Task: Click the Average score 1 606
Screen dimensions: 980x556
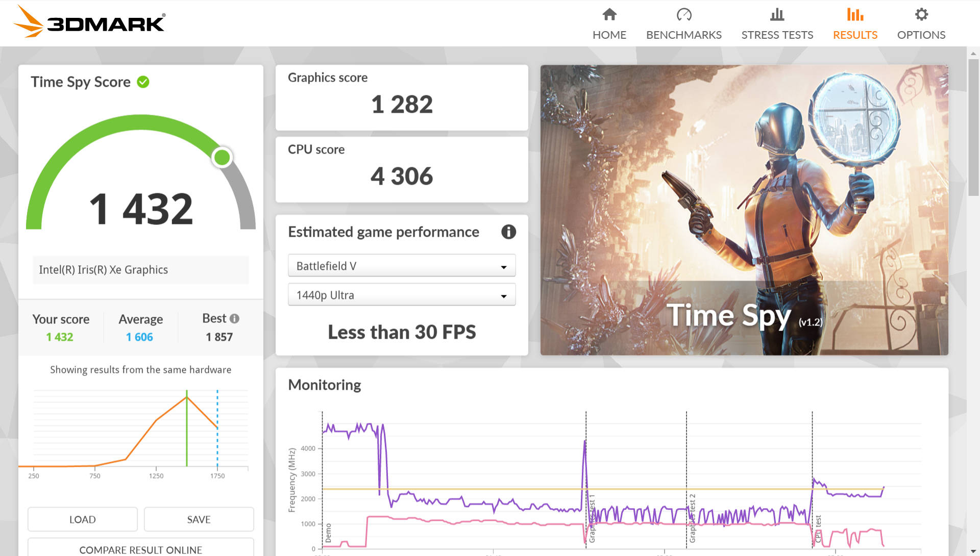Action: (139, 337)
